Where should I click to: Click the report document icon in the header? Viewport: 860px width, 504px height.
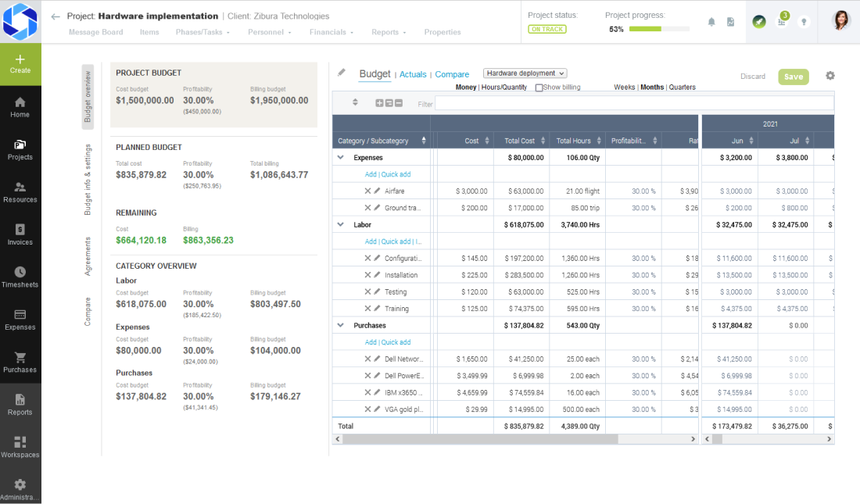[731, 22]
